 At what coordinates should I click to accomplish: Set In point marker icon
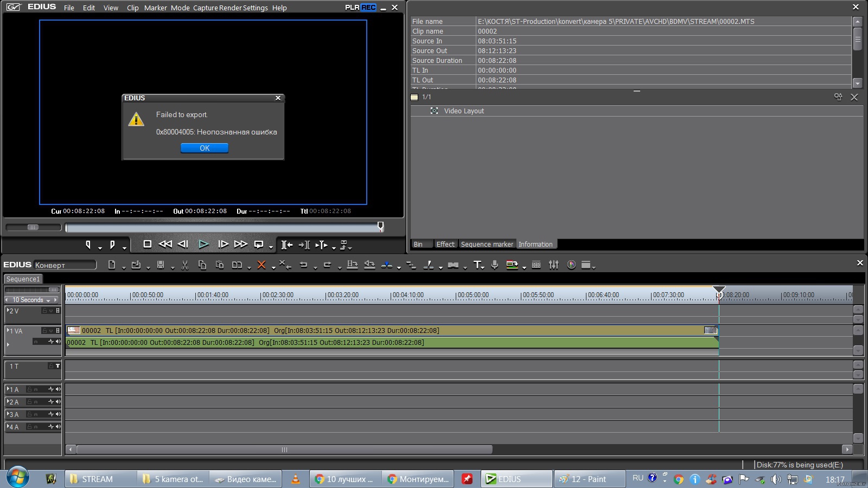88,245
